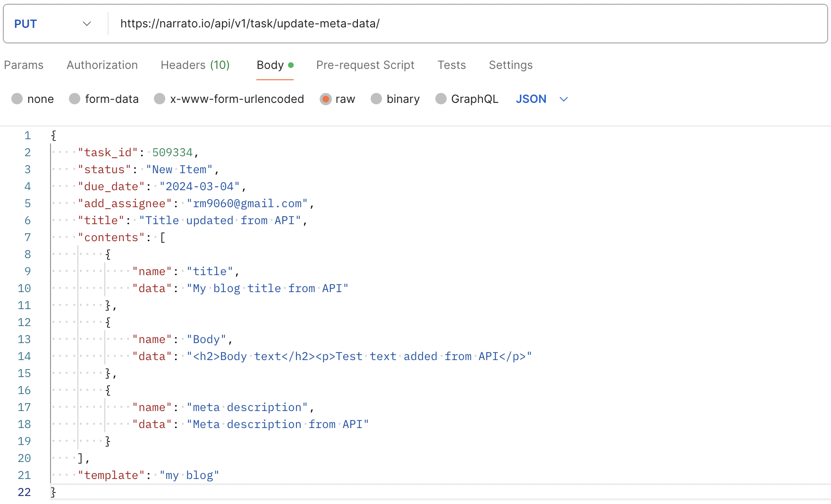This screenshot has width=831, height=504.
Task: Switch to the Tests tab
Action: click(x=451, y=65)
